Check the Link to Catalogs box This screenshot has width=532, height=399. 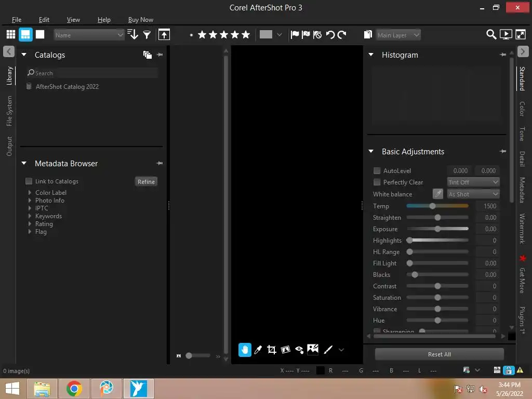pyautogui.click(x=29, y=181)
